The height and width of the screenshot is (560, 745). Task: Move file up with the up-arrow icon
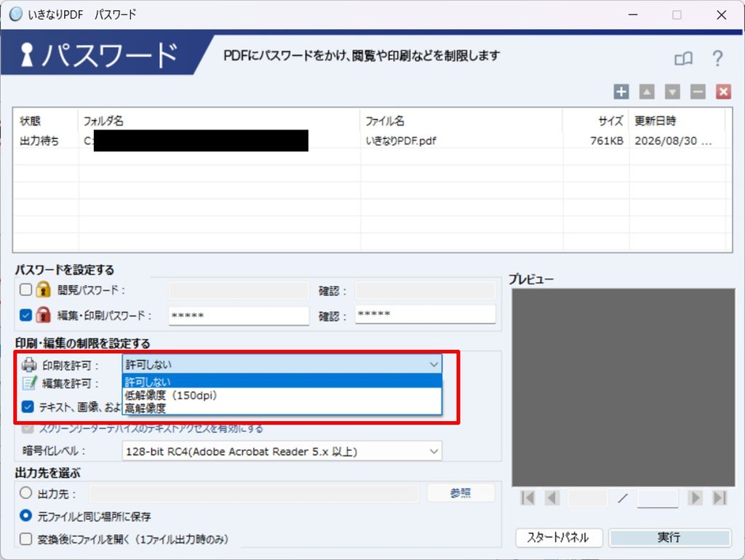(647, 92)
